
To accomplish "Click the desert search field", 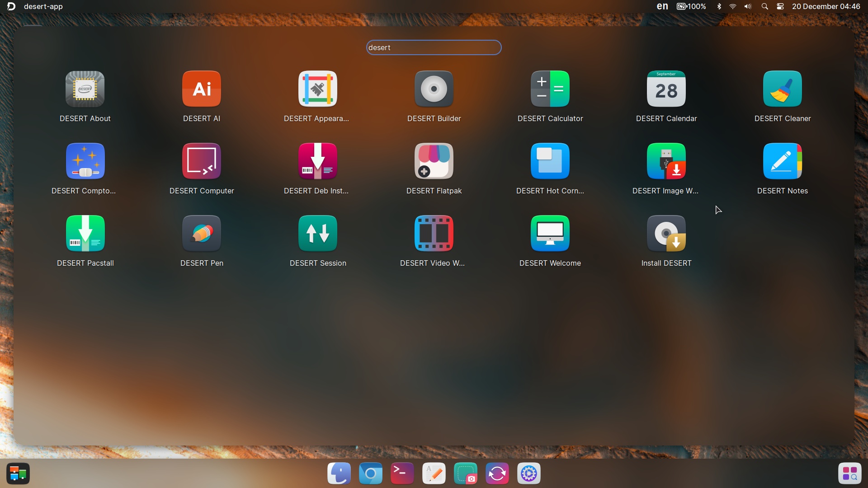I will point(434,47).
